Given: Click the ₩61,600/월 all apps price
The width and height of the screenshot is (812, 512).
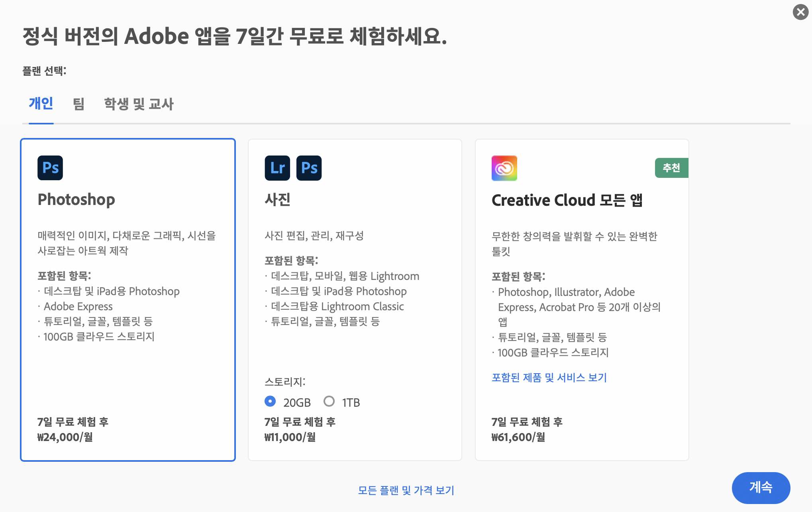Looking at the screenshot, I should [518, 437].
